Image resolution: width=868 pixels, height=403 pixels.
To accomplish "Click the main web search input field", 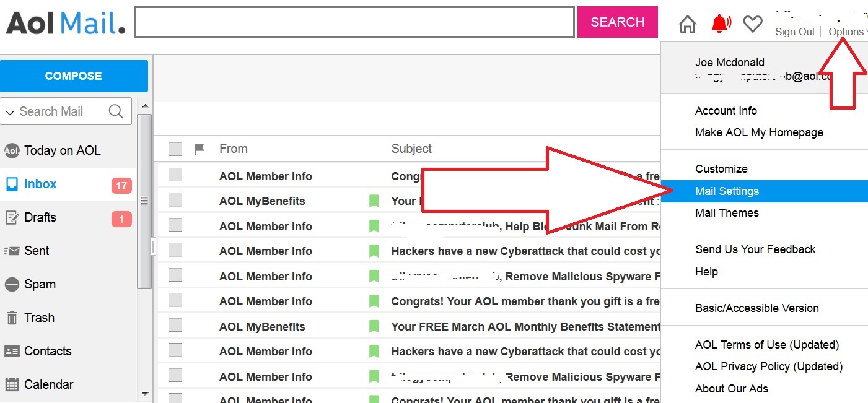I will click(x=354, y=22).
